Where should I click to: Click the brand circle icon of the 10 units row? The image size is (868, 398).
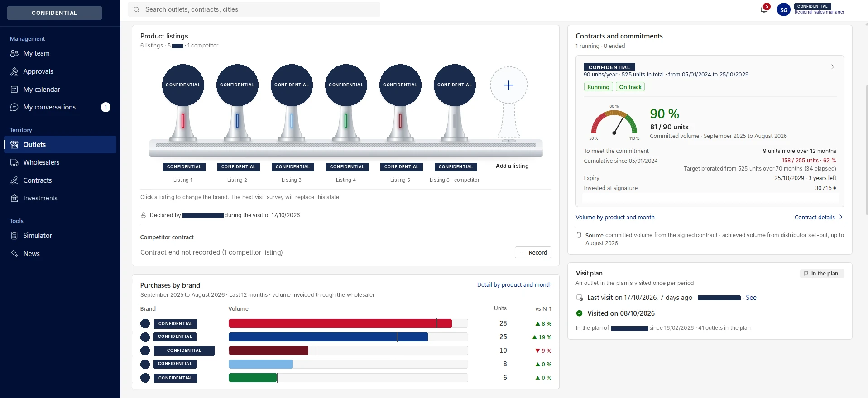(145, 351)
